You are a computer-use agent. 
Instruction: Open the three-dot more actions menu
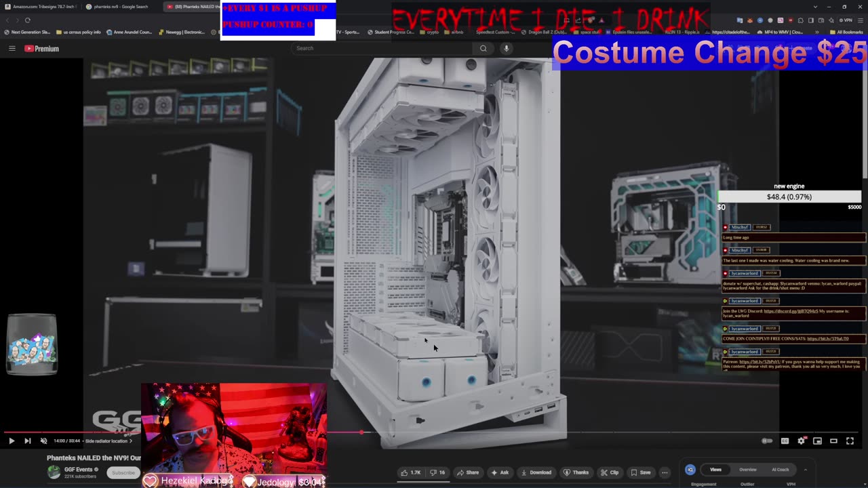click(665, 472)
